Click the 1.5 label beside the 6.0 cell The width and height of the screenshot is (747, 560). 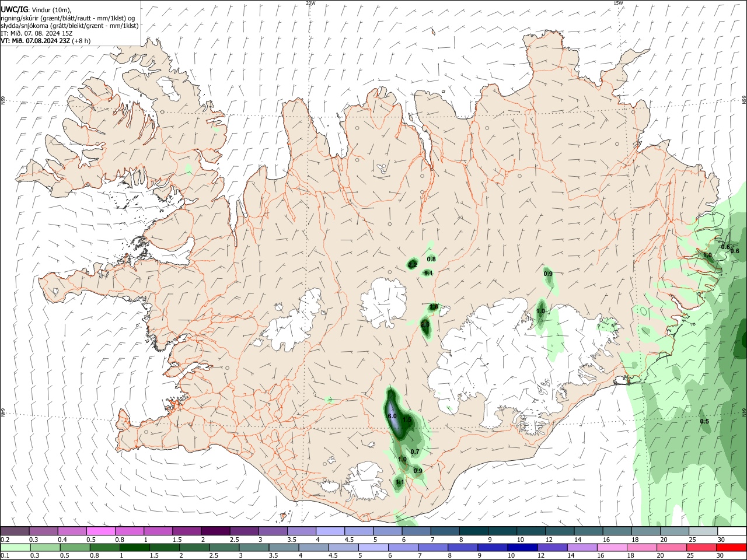[x=407, y=419]
